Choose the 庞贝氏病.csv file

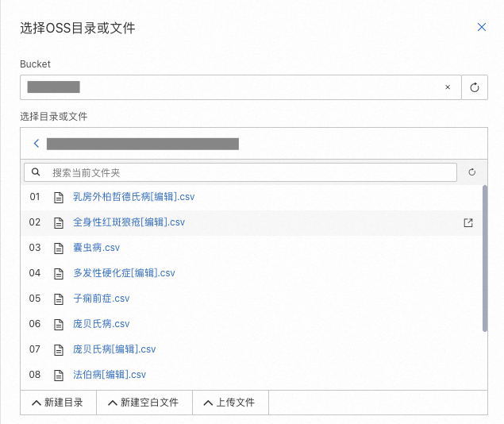tap(101, 324)
